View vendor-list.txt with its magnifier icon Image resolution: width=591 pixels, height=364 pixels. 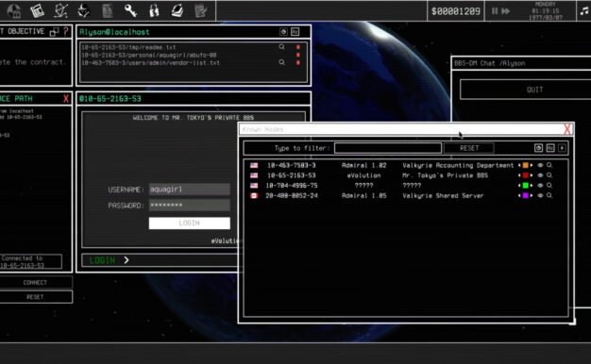[281, 62]
